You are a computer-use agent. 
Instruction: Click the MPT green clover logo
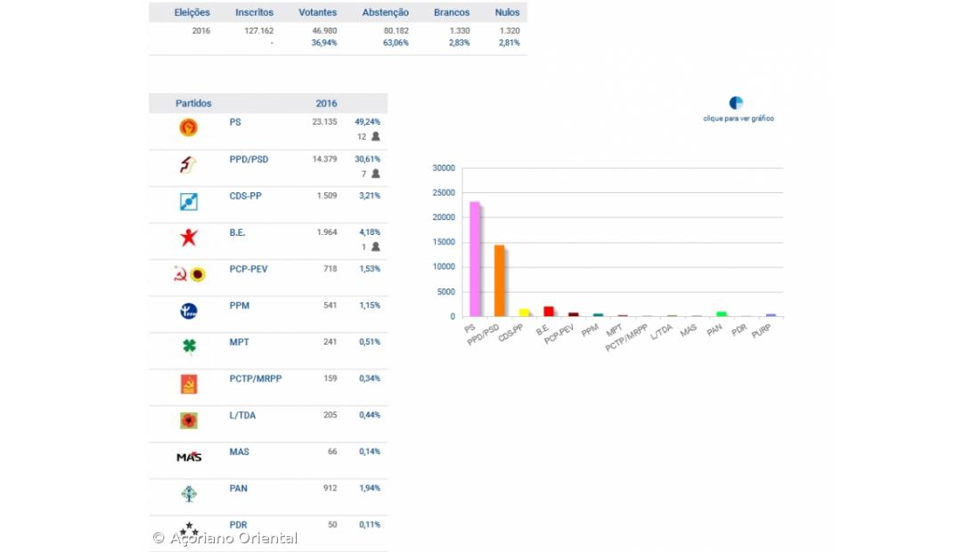pyautogui.click(x=188, y=346)
